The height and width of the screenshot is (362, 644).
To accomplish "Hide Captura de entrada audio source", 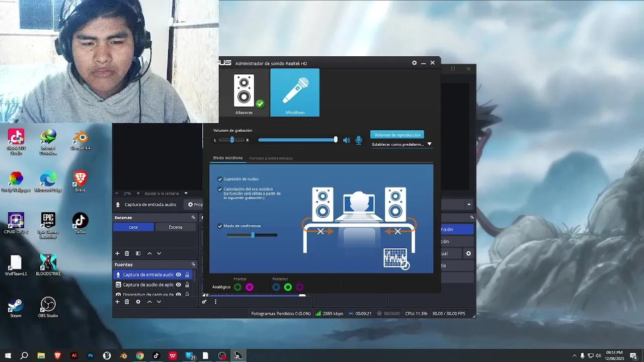I will click(x=178, y=275).
